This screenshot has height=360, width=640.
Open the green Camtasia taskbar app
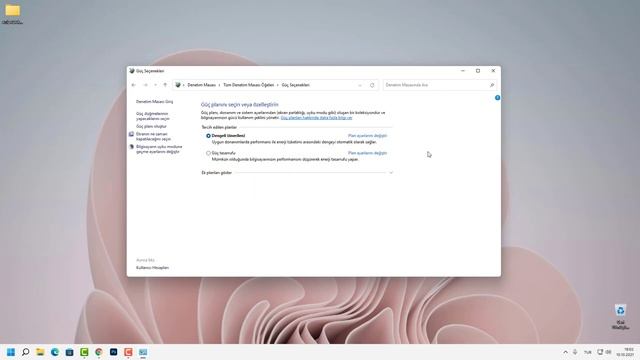point(84,352)
